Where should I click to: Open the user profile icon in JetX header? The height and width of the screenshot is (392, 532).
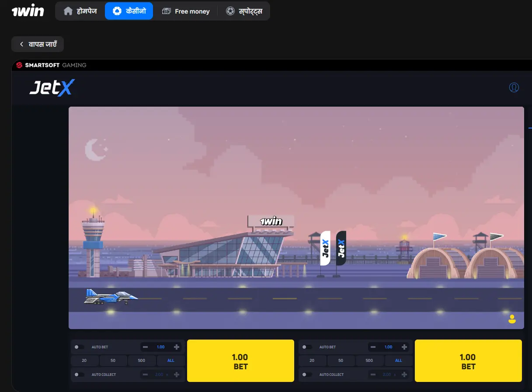tap(514, 87)
